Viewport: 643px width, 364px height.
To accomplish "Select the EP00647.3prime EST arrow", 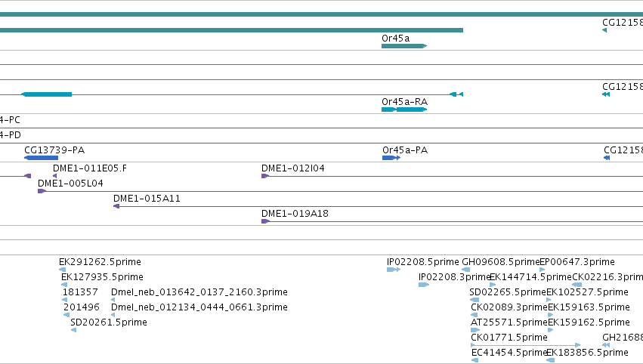I will tap(542, 270).
